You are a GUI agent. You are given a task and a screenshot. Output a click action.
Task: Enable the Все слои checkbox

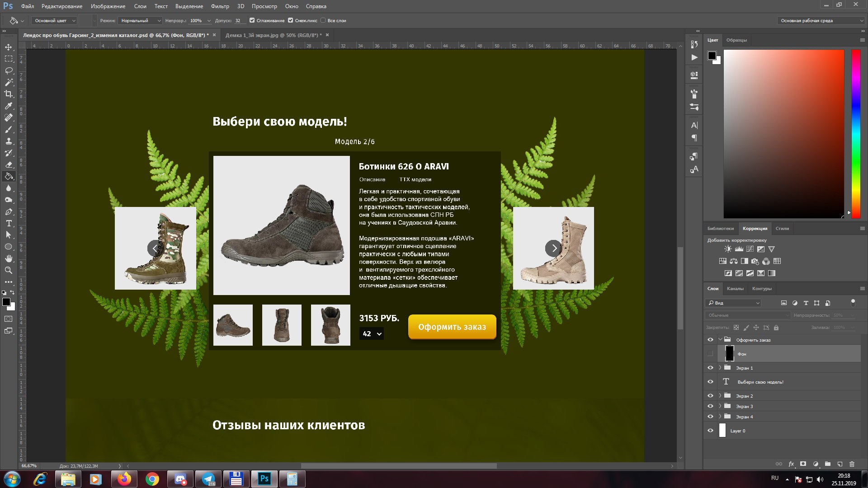pyautogui.click(x=323, y=20)
